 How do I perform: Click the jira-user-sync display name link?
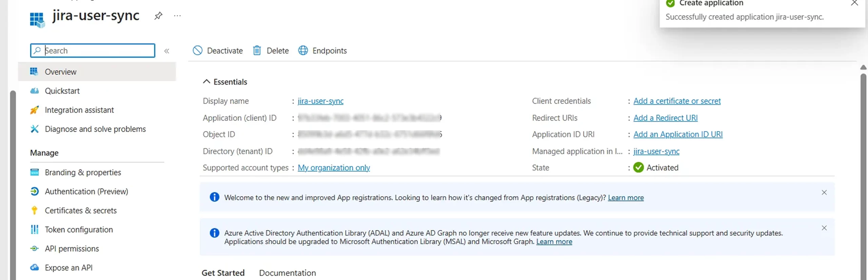click(x=320, y=101)
